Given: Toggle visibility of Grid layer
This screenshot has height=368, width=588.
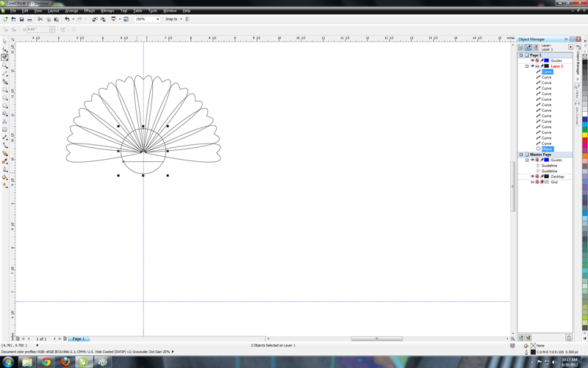Looking at the screenshot, I should [532, 182].
